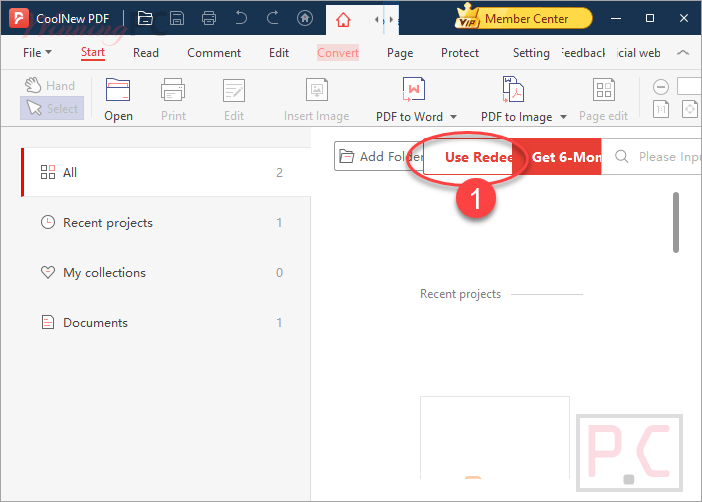Switch to the Read tab

146,53
